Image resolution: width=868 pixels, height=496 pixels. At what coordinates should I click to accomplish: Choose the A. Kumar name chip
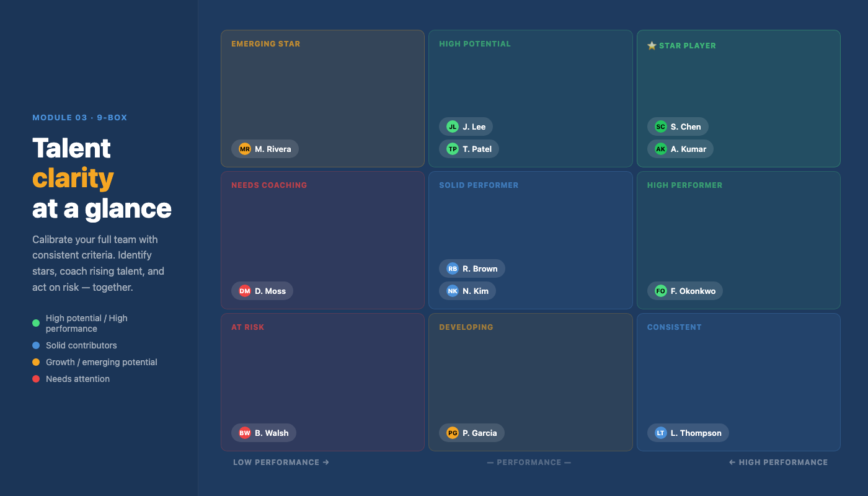pyautogui.click(x=680, y=149)
